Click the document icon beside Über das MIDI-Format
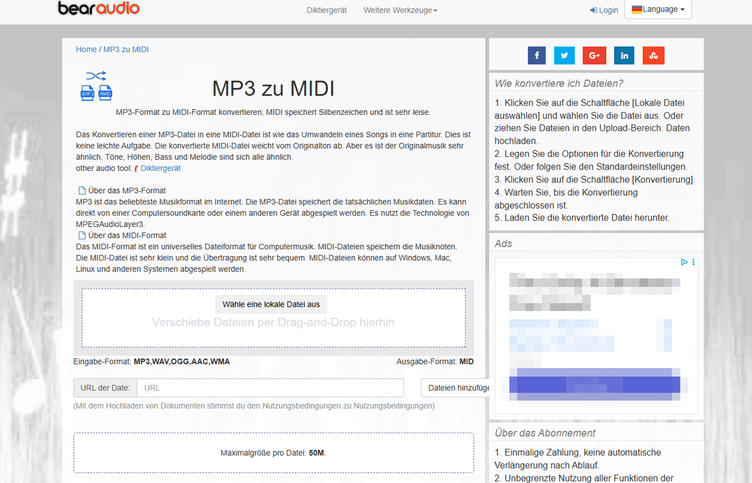Screen dimensions: 752x483 pyautogui.click(x=82, y=236)
